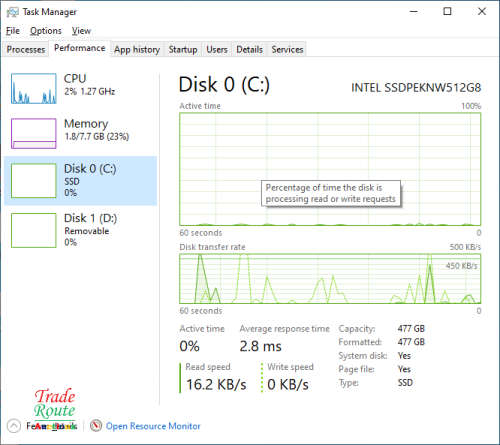
Task: Open the View menu
Action: tap(81, 31)
